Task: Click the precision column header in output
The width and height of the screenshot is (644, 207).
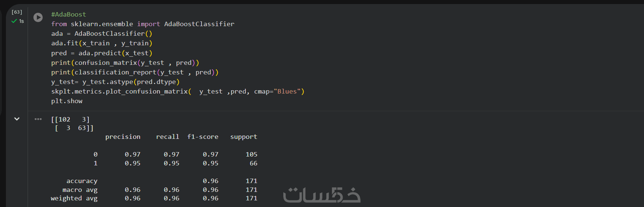Action: pyautogui.click(x=123, y=137)
